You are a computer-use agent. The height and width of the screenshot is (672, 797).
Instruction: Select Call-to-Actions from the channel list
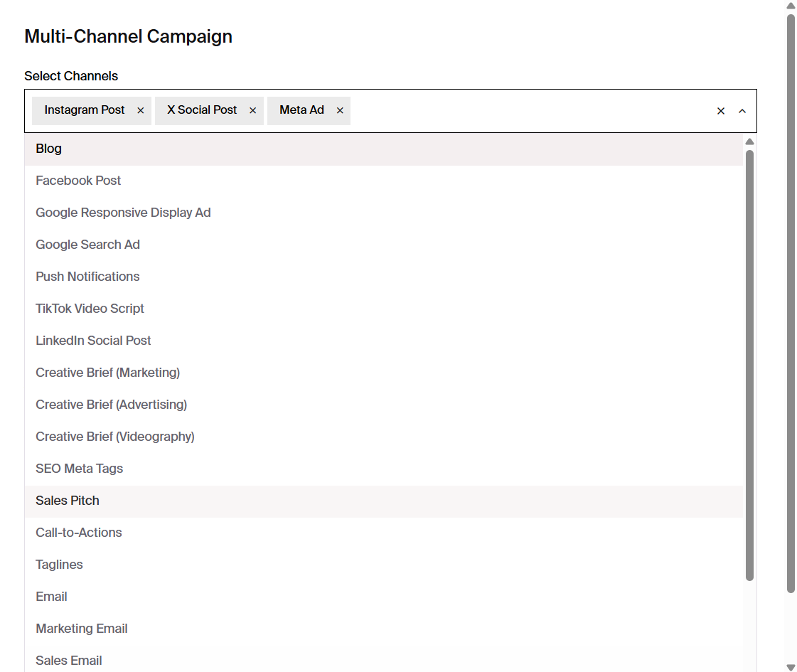point(78,533)
